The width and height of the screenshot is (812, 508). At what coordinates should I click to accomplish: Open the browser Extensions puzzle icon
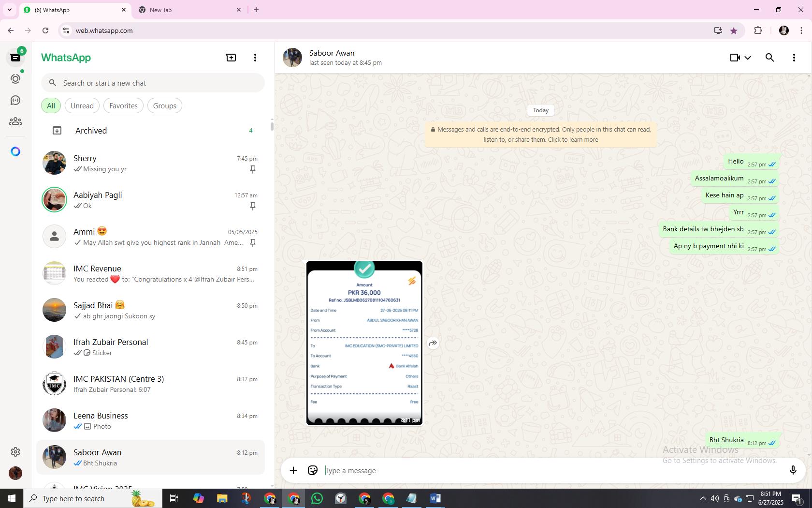pyautogui.click(x=758, y=30)
